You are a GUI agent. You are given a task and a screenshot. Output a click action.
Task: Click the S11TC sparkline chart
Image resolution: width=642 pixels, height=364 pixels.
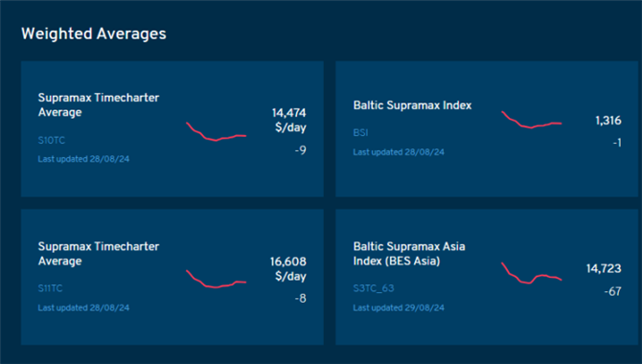click(x=217, y=279)
